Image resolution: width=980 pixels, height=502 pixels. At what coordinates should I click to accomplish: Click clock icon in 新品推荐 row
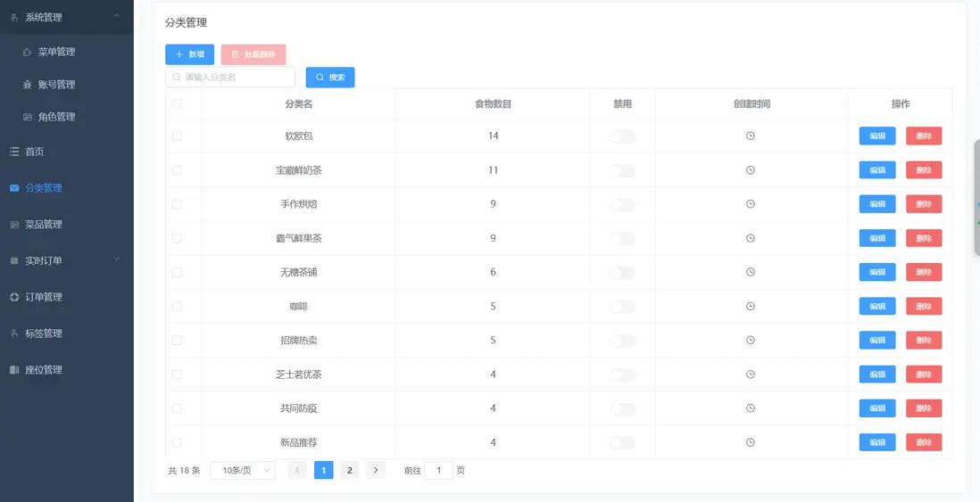[x=751, y=442]
